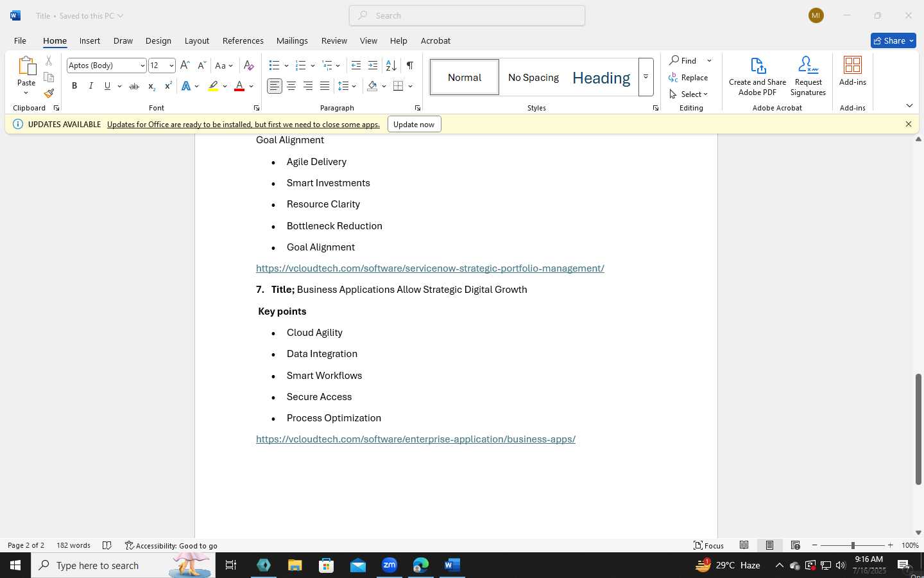
Task: Click Request Signatures icon
Action: pos(808,76)
